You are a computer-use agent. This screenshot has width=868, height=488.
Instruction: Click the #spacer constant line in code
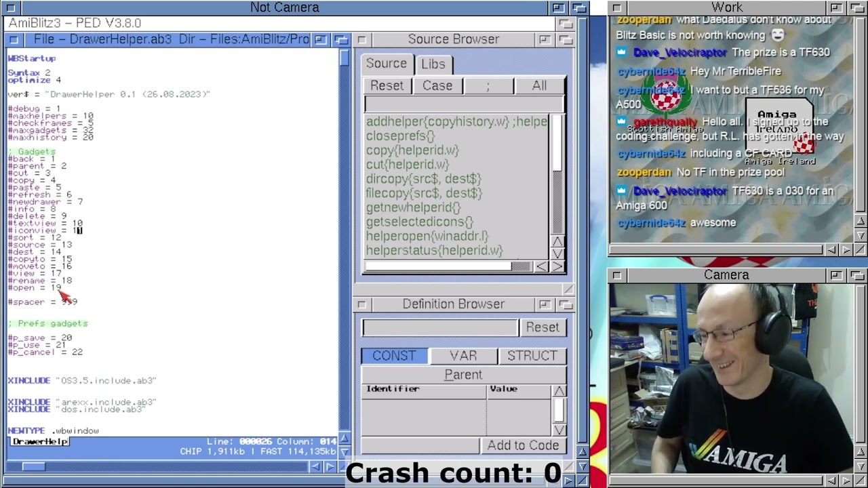pyautogui.click(x=43, y=302)
